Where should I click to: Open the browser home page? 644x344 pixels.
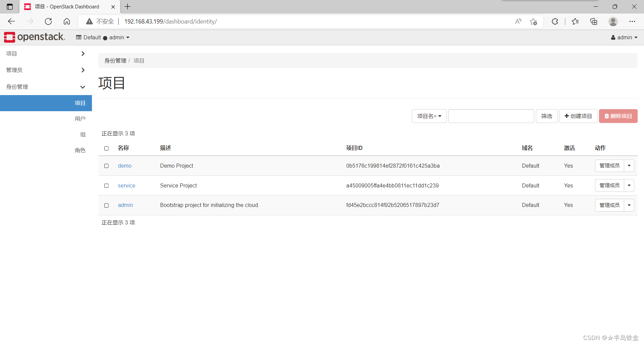67,21
